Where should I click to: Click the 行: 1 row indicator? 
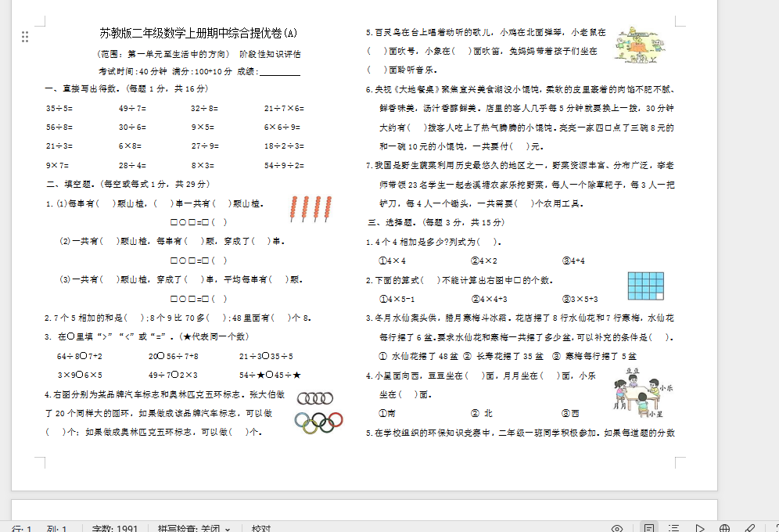(21, 529)
